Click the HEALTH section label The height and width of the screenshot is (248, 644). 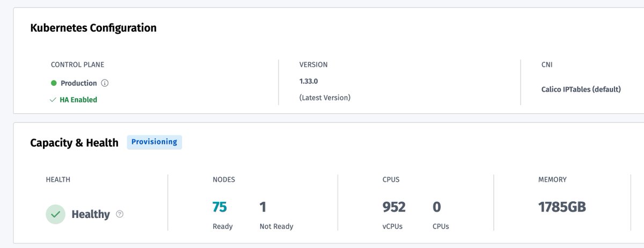(x=58, y=180)
